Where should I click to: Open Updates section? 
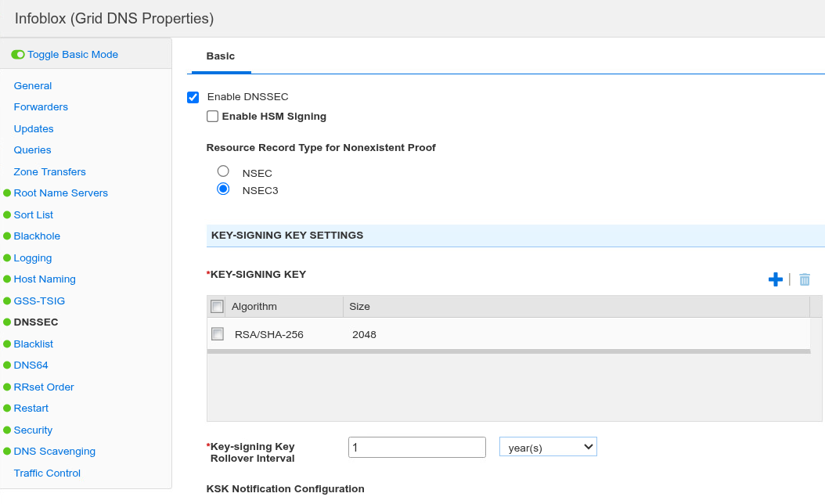click(x=34, y=129)
